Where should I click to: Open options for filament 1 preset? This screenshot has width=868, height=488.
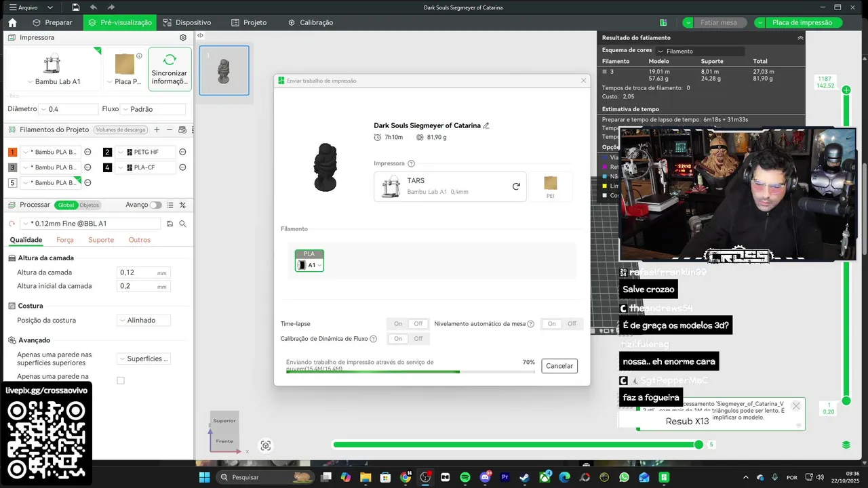[x=87, y=152]
